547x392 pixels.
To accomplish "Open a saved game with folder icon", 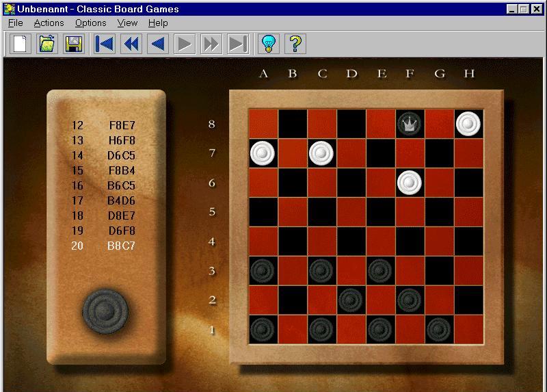I will click(46, 44).
